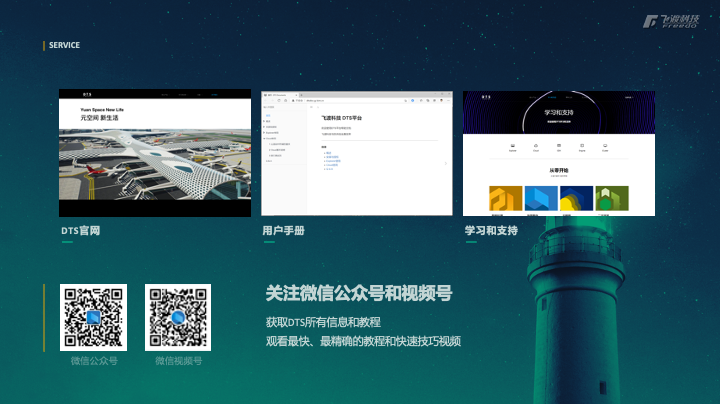Click the 微信公众号 QR code
This screenshot has width=720, height=404.
pos(94,317)
